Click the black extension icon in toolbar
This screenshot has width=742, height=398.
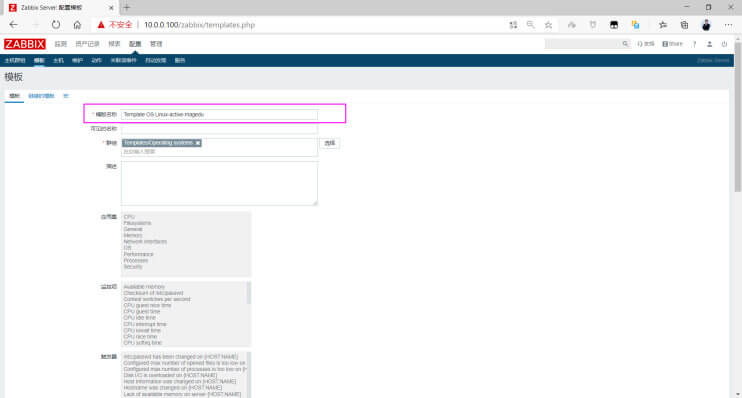click(x=614, y=25)
